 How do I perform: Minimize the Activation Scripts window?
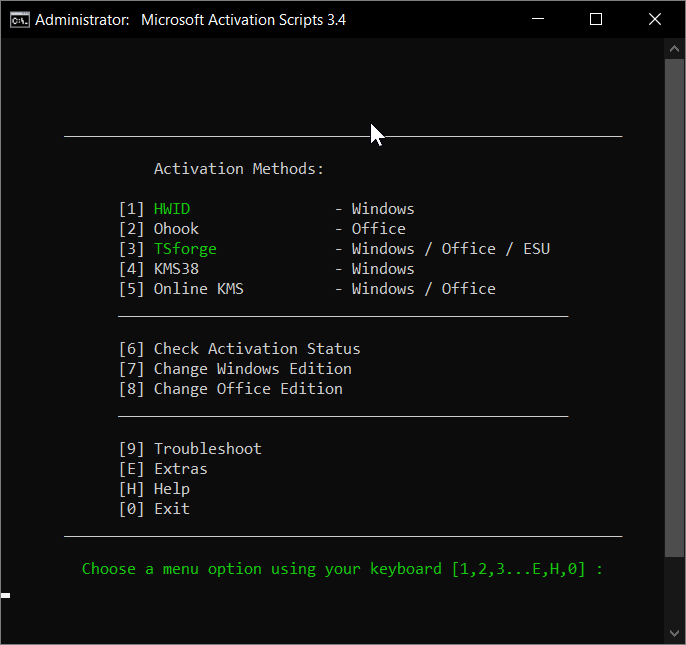[539, 19]
